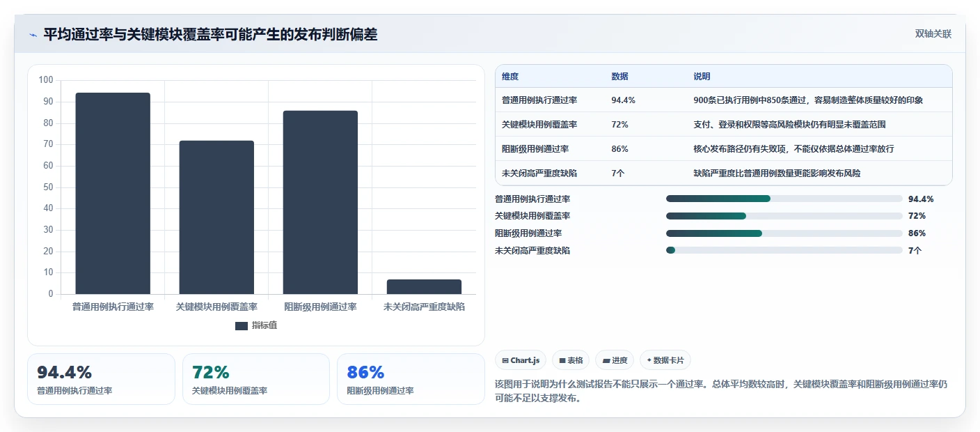Click x-axis label 关键模块用例覆盖率

point(216,307)
